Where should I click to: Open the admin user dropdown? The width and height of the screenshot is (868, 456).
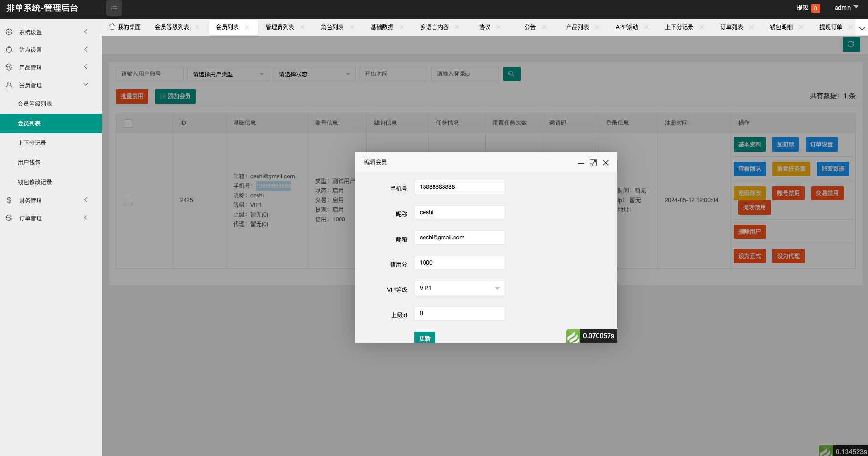[x=847, y=8]
